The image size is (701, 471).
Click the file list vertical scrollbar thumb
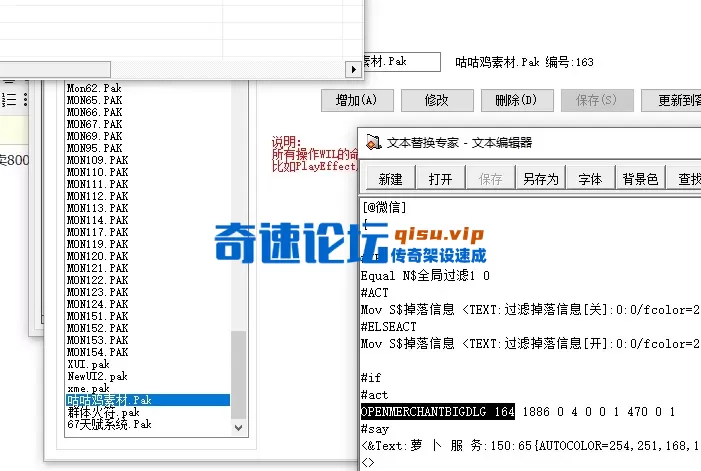238,374
